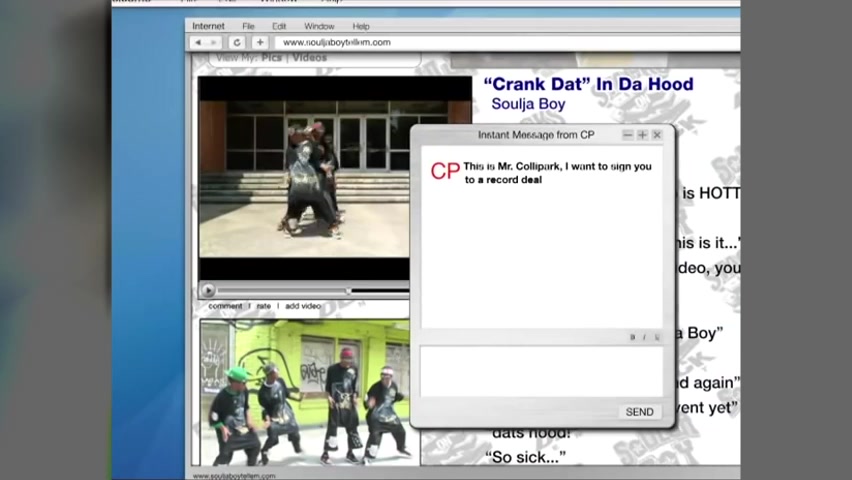Toggle italic in the message editor
This screenshot has height=480, width=852.
click(644, 337)
